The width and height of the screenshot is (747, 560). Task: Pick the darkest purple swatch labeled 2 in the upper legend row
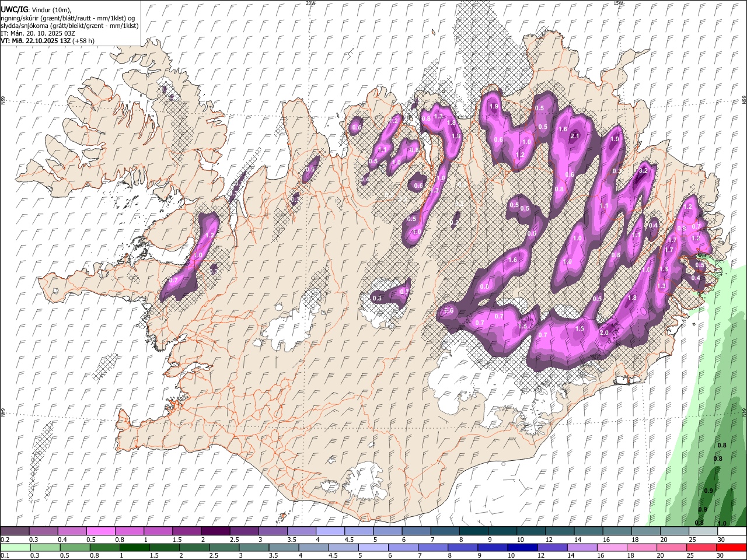coord(215,531)
